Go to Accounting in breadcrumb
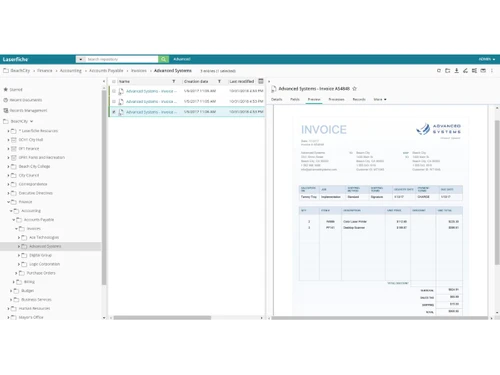 point(71,71)
